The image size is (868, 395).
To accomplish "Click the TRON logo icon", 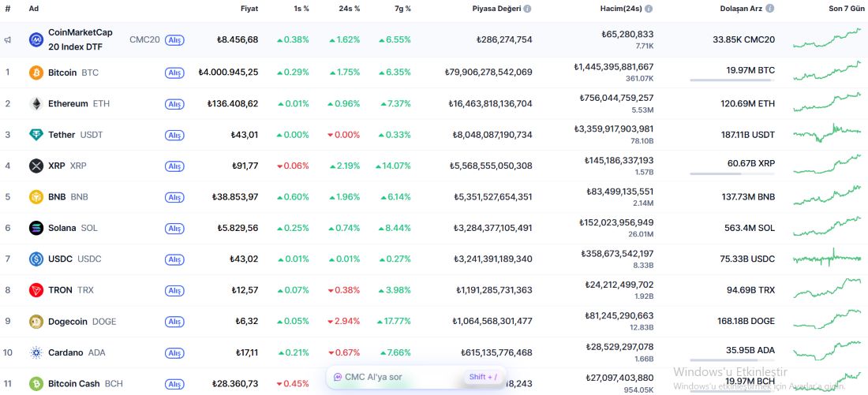I will (x=36, y=290).
